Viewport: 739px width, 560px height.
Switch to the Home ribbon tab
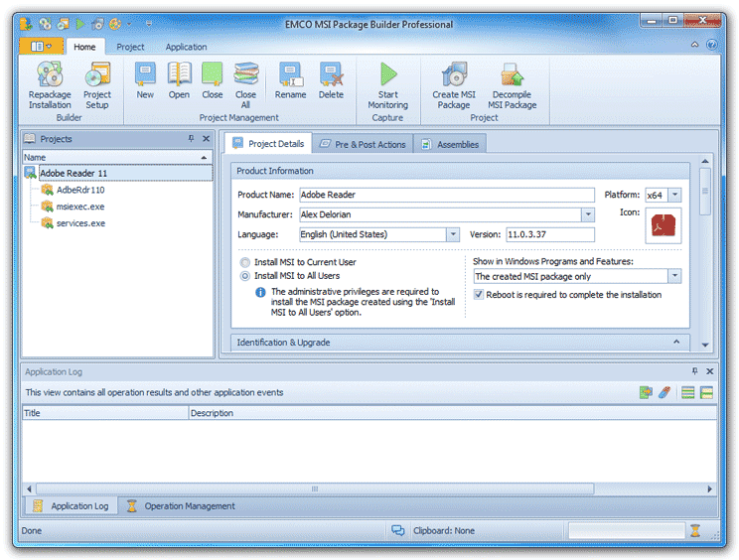pyautogui.click(x=84, y=47)
